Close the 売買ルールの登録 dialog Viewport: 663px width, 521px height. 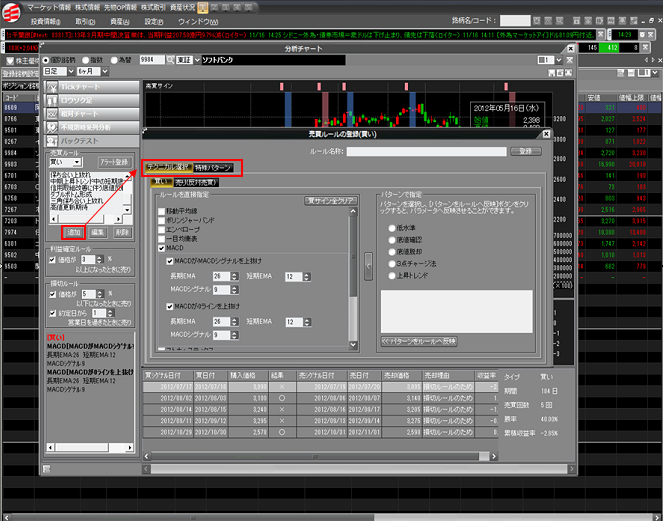pyautogui.click(x=546, y=134)
